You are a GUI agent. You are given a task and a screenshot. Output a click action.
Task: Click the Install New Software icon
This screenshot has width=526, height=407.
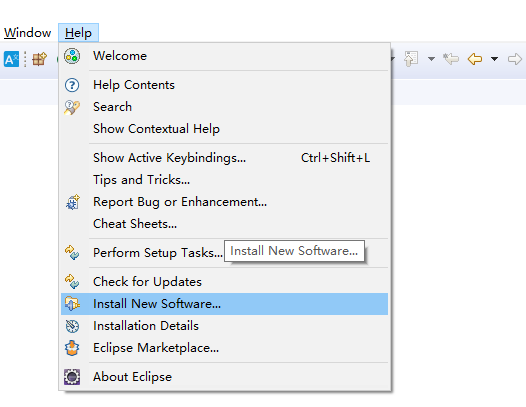72,304
